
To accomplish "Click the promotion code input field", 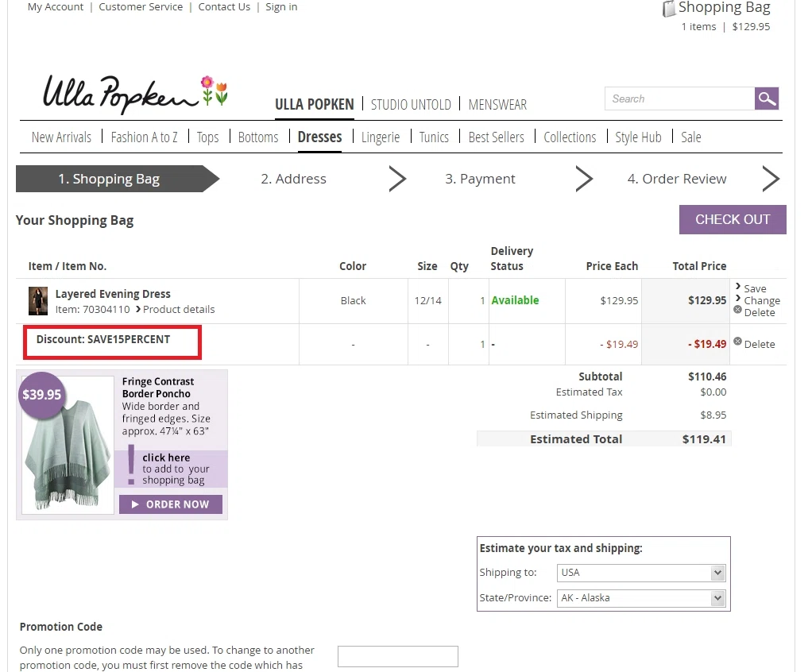I will click(x=398, y=656).
